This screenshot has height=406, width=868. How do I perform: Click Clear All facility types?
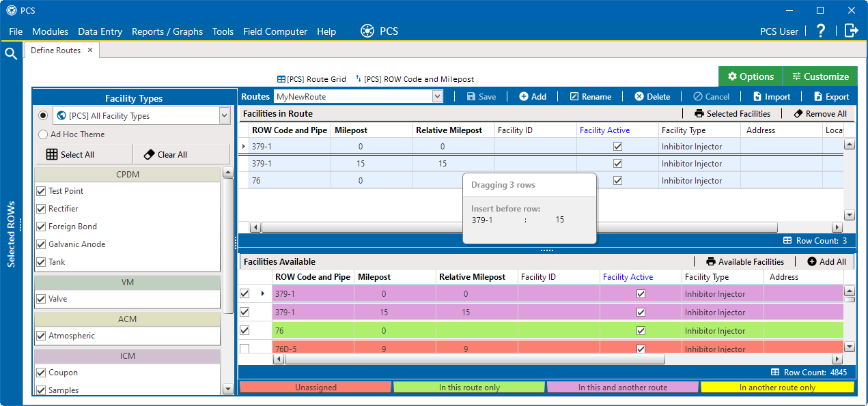(165, 154)
